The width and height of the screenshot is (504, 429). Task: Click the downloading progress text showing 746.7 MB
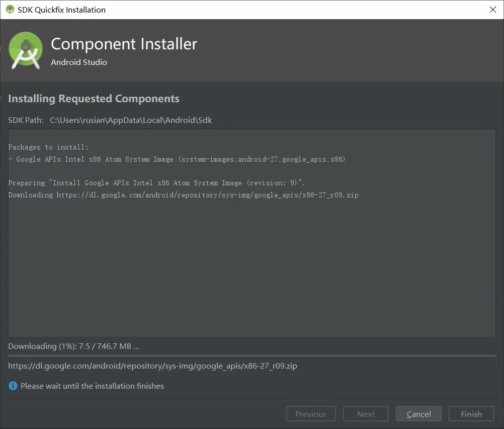point(73,346)
